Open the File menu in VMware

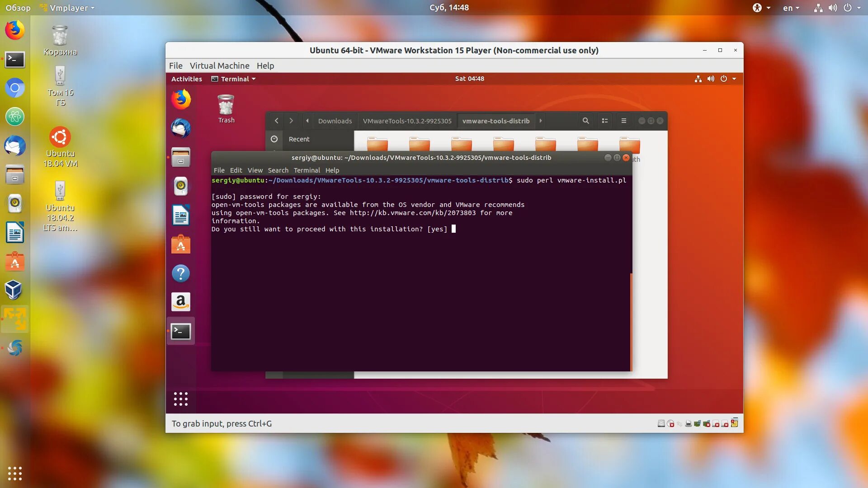pyautogui.click(x=175, y=65)
